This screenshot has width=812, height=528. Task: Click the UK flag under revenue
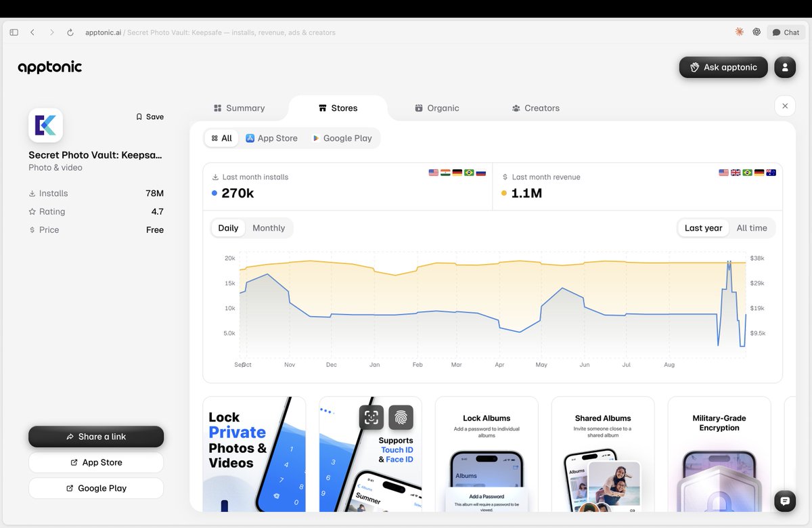click(736, 173)
